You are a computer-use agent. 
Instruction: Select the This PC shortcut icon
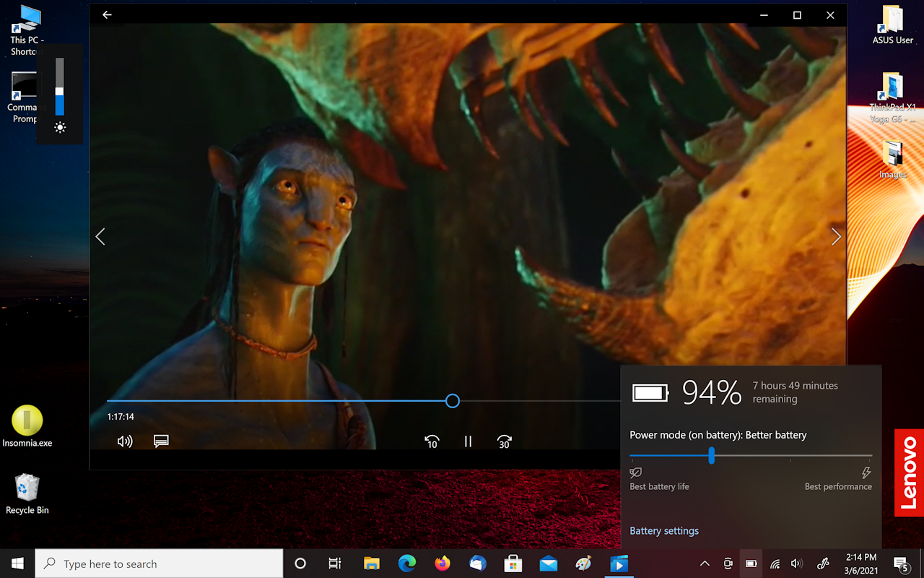[x=27, y=30]
